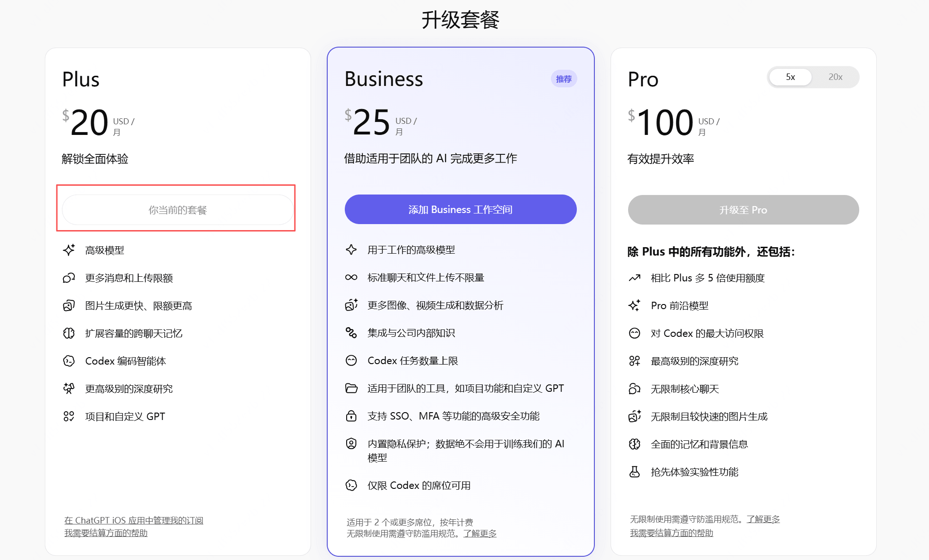Click the Codex icon next to Codex 编码智能体
929x560 pixels.
coord(69,361)
